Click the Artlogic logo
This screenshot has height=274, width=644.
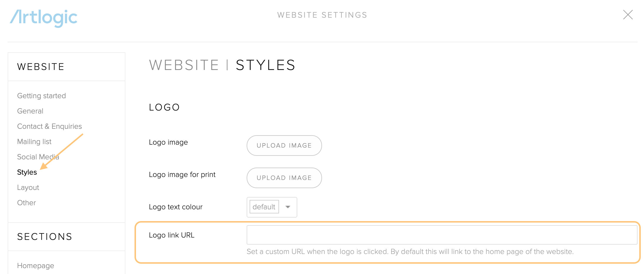44,18
